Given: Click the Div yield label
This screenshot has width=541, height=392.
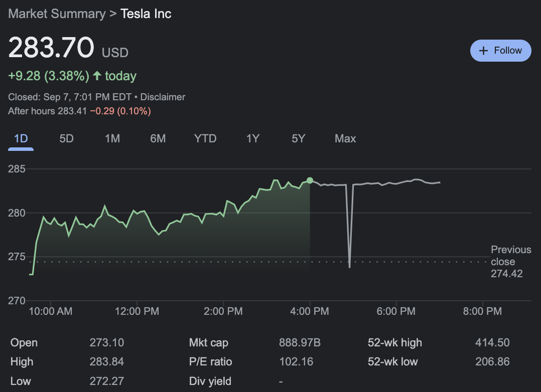Looking at the screenshot, I should 210,381.
